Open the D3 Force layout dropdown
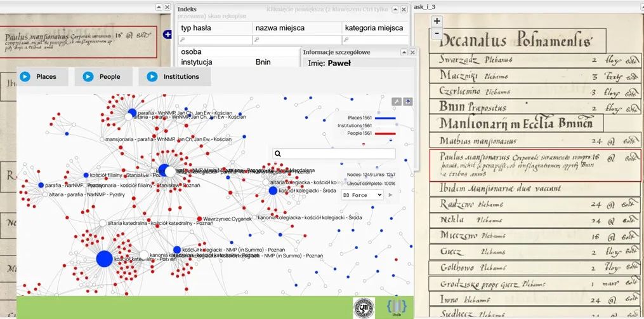The height and width of the screenshot is (319, 644). pyautogui.click(x=362, y=195)
